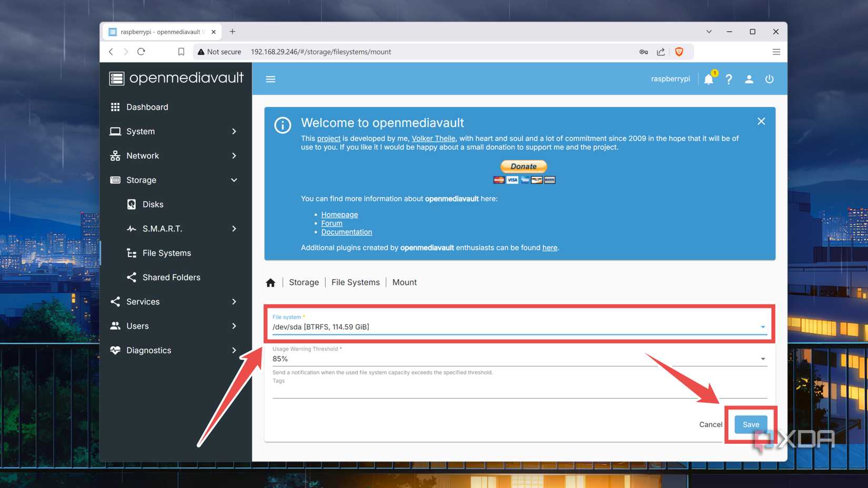The width and height of the screenshot is (868, 488).
Task: Reload the browser page
Action: [141, 52]
